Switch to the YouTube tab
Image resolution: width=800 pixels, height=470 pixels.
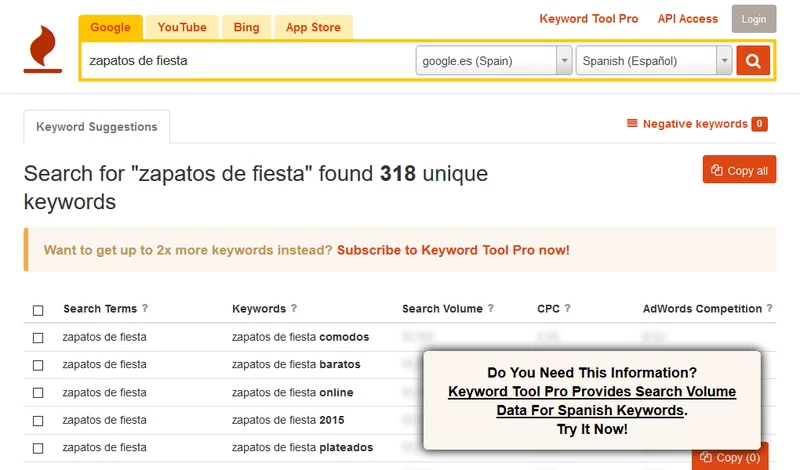(x=182, y=28)
